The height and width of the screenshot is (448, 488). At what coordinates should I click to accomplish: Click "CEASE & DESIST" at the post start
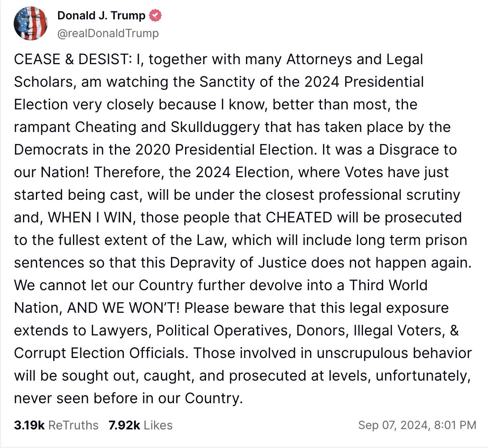point(71,59)
